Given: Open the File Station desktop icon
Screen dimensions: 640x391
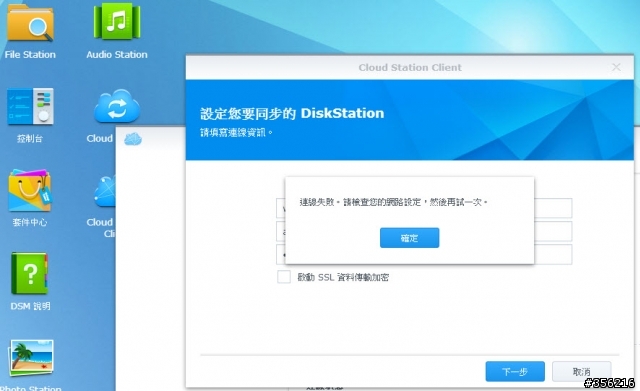Looking at the screenshot, I should [30, 23].
